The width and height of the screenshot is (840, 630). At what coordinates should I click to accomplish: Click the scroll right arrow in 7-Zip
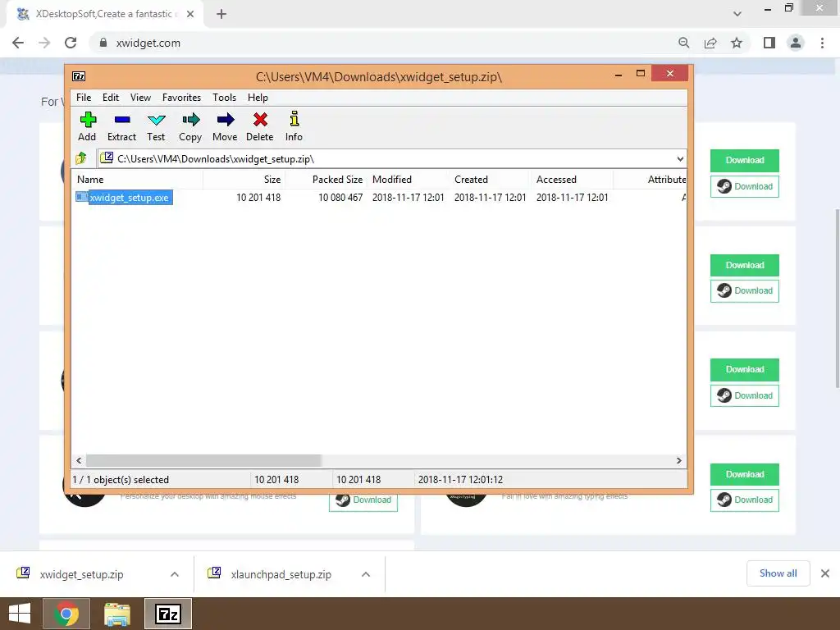pos(678,460)
